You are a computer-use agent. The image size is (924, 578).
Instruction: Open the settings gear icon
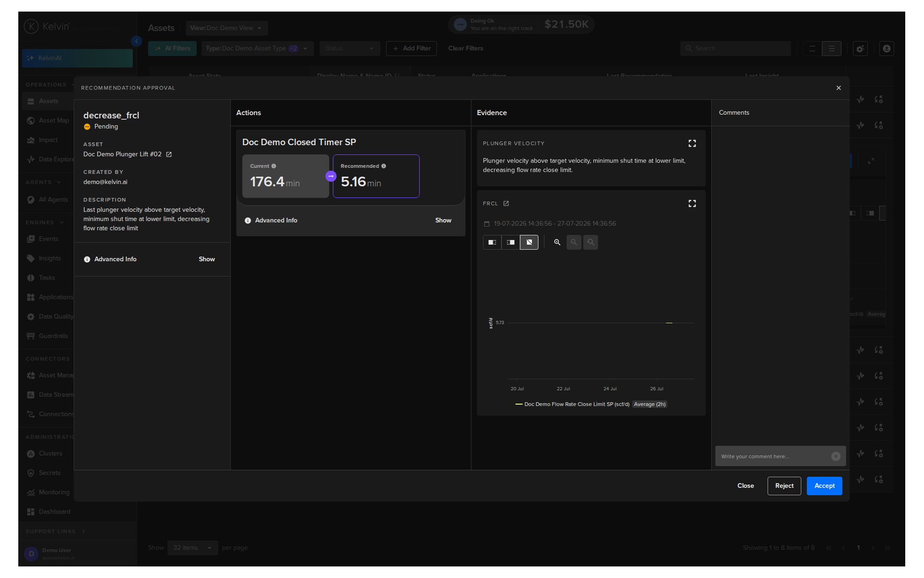pos(860,49)
